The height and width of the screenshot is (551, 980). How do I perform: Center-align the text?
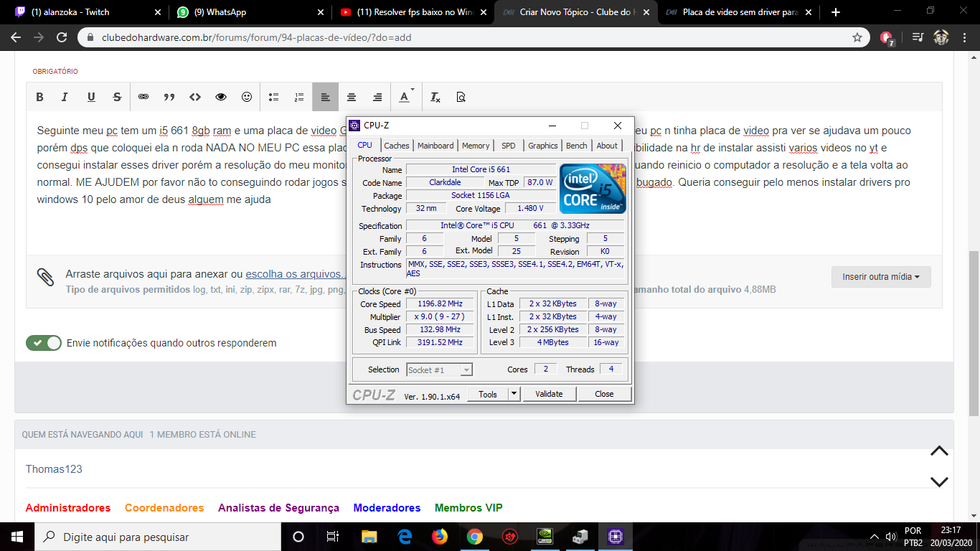tap(352, 97)
